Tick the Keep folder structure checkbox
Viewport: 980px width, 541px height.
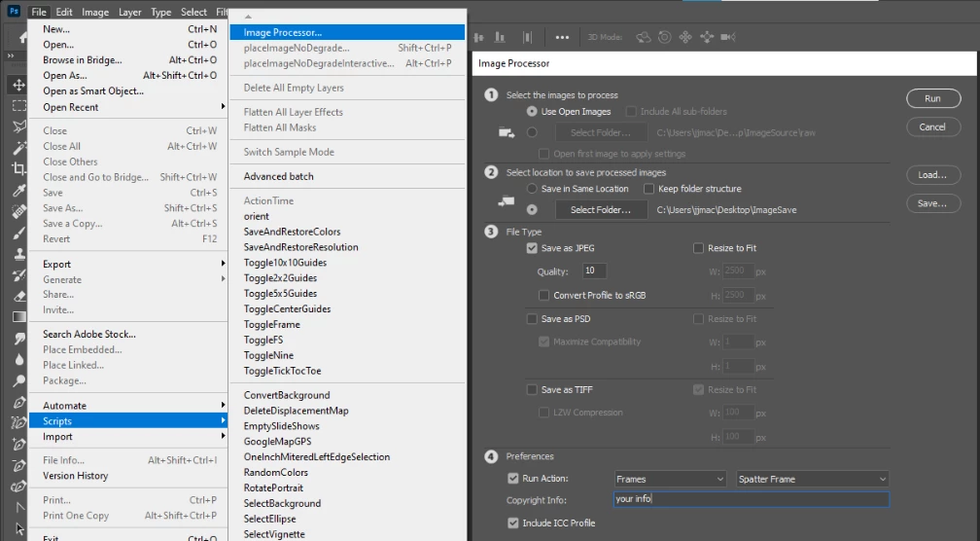pos(648,188)
